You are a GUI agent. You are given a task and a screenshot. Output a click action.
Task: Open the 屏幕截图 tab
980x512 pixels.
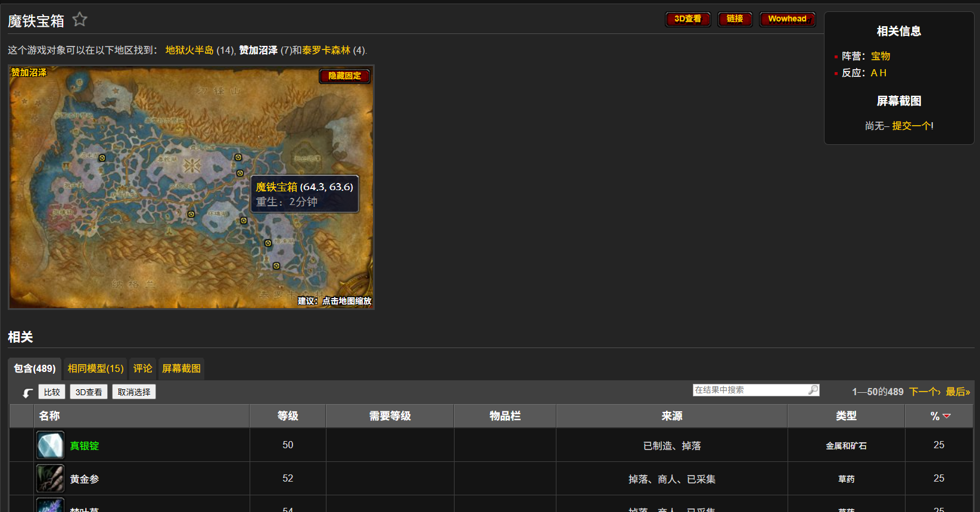coord(181,368)
